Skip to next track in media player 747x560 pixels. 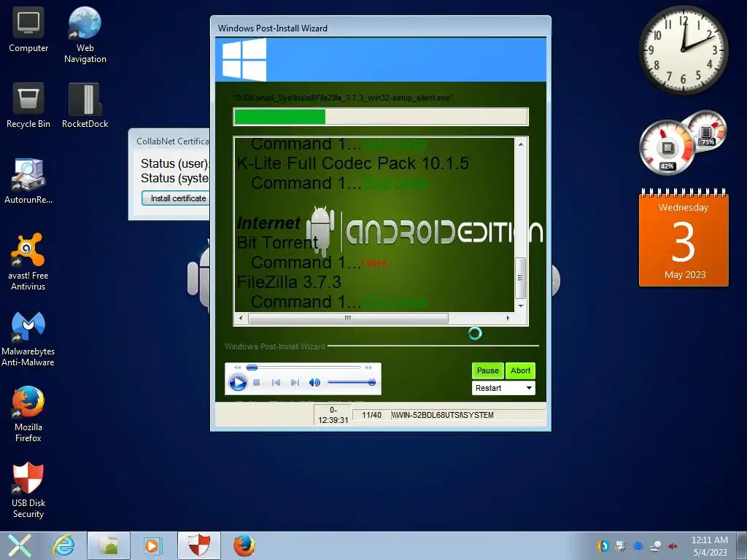click(x=295, y=382)
